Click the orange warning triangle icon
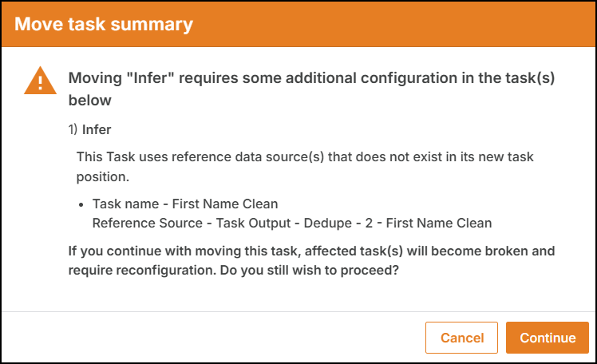 (x=40, y=81)
